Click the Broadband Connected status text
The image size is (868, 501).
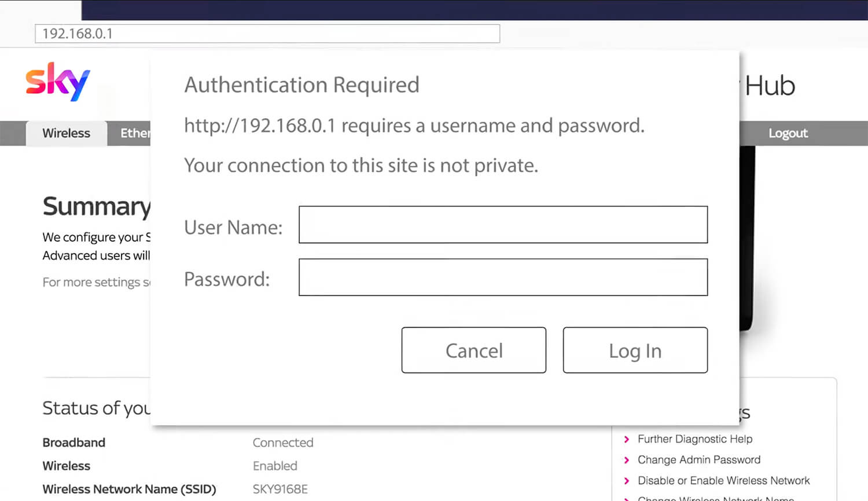283,443
